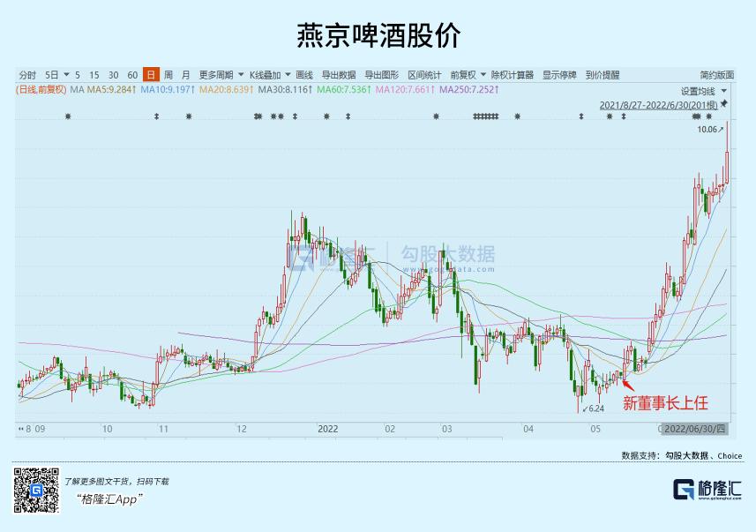This screenshot has height=532, width=756.
Task: Click the MA5 moving average label
Action: point(111,89)
